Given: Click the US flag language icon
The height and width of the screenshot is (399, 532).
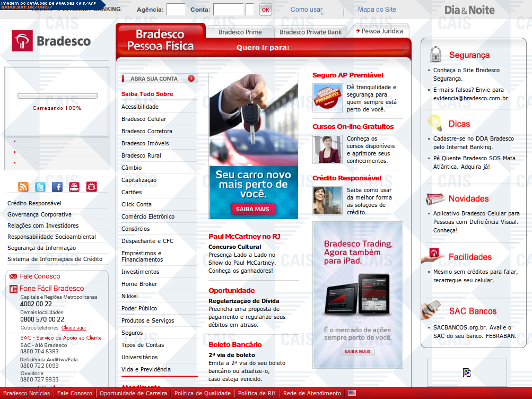Looking at the screenshot, I should tap(352, 393).
